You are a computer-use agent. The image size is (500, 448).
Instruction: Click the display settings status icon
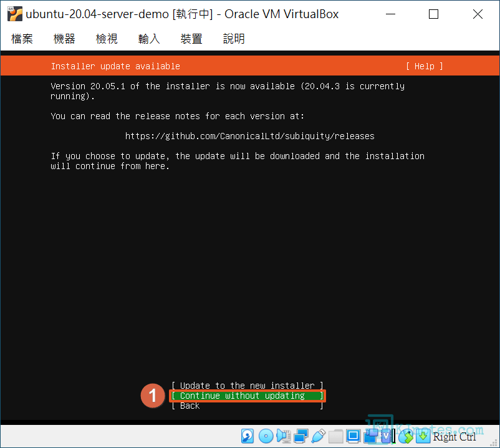[353, 436]
